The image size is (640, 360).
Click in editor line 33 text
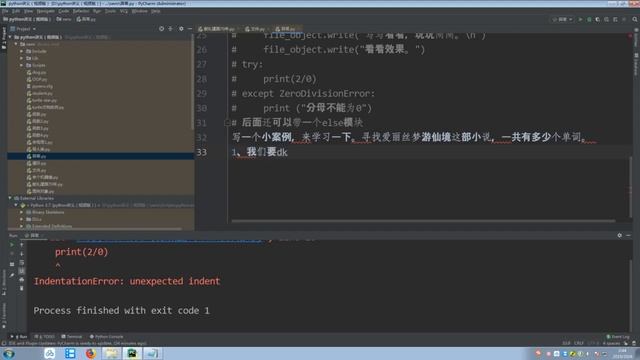pyautogui.click(x=260, y=152)
